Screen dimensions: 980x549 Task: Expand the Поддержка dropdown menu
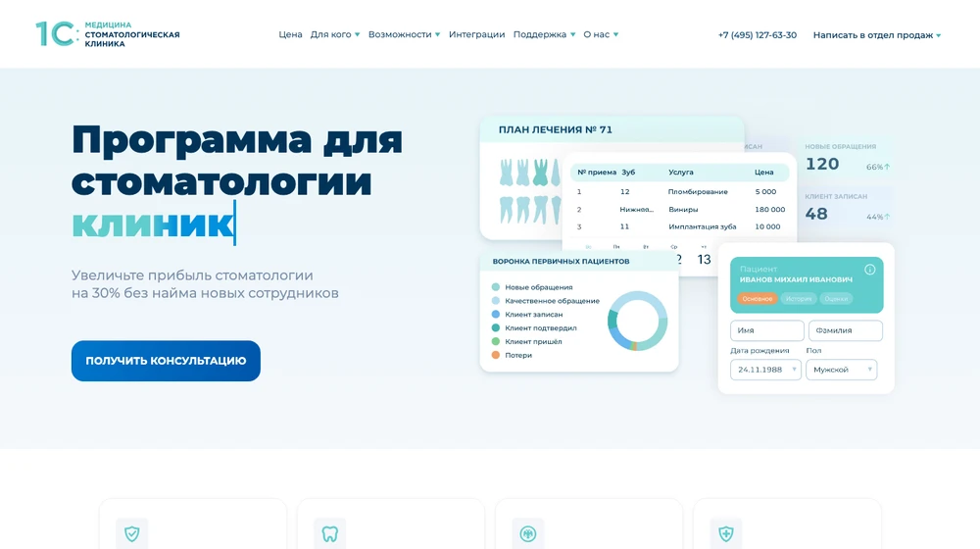click(544, 34)
